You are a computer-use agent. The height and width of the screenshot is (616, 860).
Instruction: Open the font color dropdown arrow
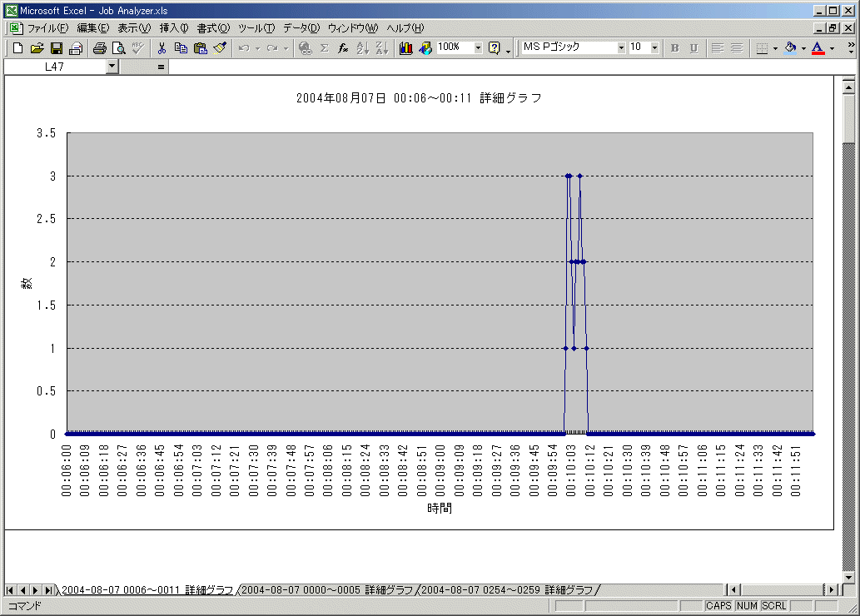pyautogui.click(x=832, y=48)
